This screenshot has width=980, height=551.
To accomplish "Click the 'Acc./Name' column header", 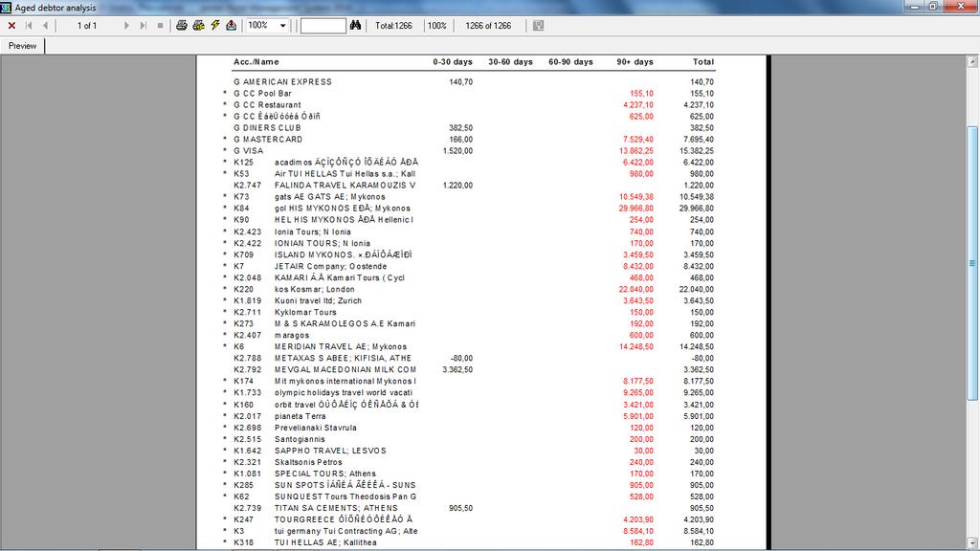I will (256, 62).
